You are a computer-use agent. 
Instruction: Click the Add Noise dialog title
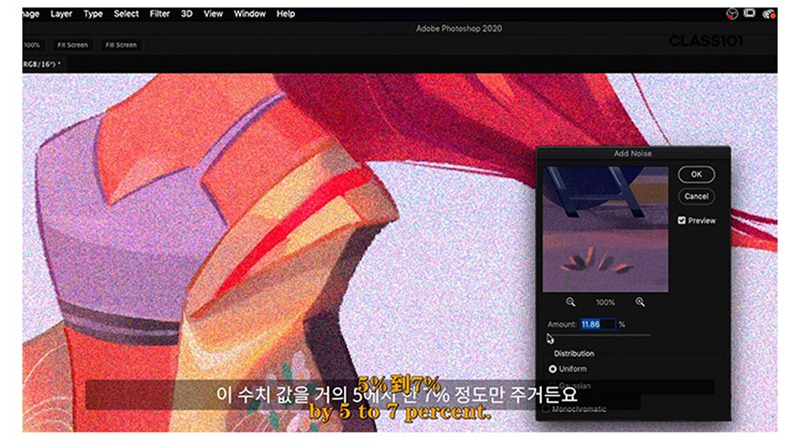pyautogui.click(x=633, y=153)
